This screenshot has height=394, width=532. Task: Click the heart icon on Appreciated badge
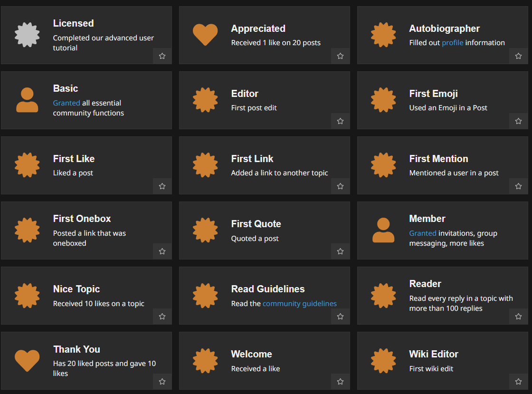[x=205, y=35]
